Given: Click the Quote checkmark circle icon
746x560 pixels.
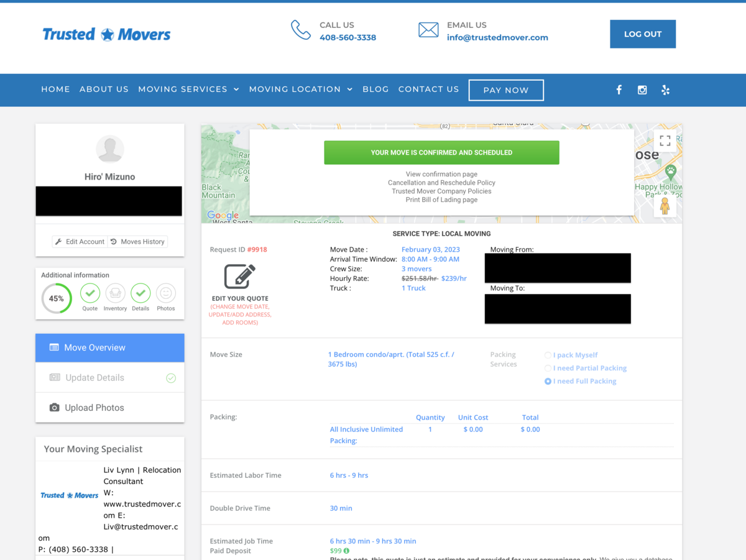Looking at the screenshot, I should tap(90, 293).
